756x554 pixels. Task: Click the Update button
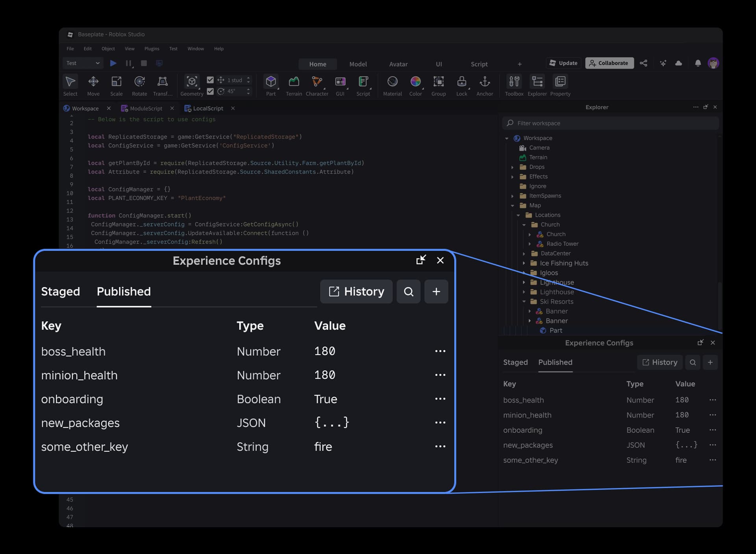point(563,63)
